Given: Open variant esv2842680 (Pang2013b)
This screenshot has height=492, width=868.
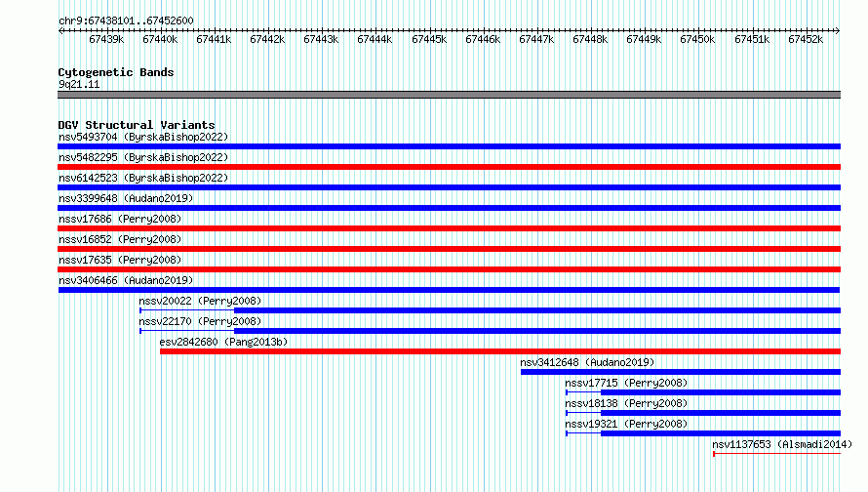Looking at the screenshot, I should (223, 342).
